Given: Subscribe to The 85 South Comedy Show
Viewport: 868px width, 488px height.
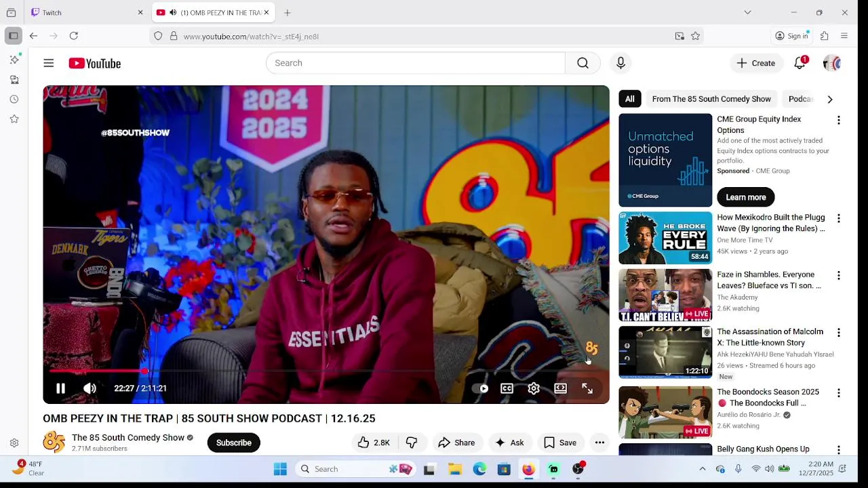Looking at the screenshot, I should tap(234, 443).
